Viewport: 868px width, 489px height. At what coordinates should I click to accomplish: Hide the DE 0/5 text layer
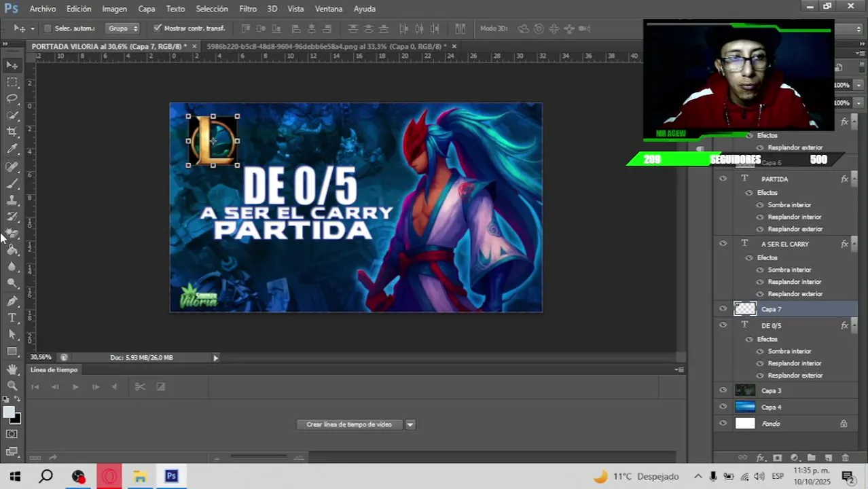(x=723, y=325)
